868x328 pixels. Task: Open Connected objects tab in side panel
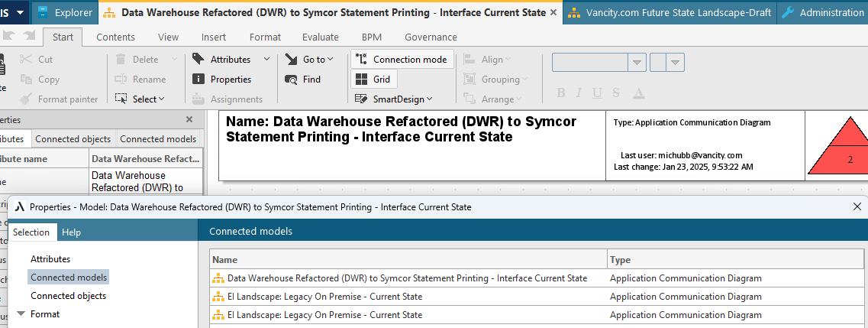pyautogui.click(x=73, y=139)
